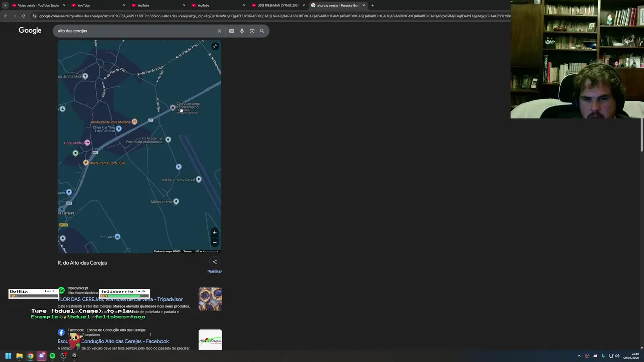
Task: Open the clock and date flyout
Action: (x=631, y=356)
